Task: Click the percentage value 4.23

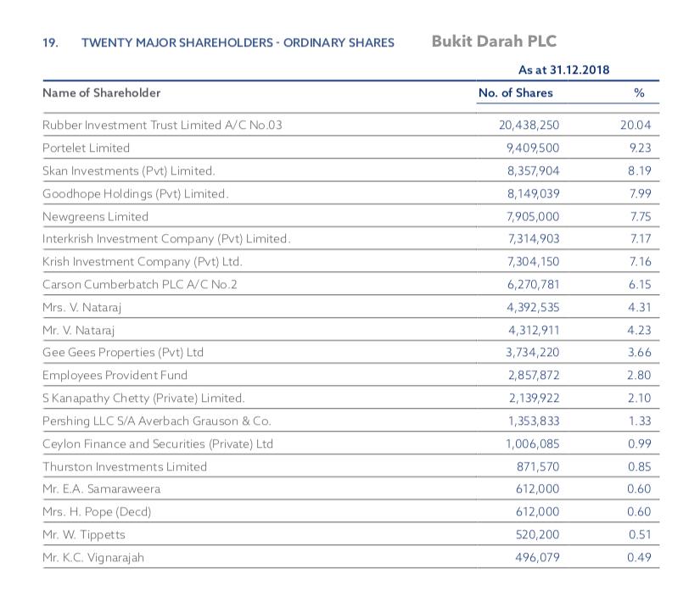Action: [x=639, y=331]
